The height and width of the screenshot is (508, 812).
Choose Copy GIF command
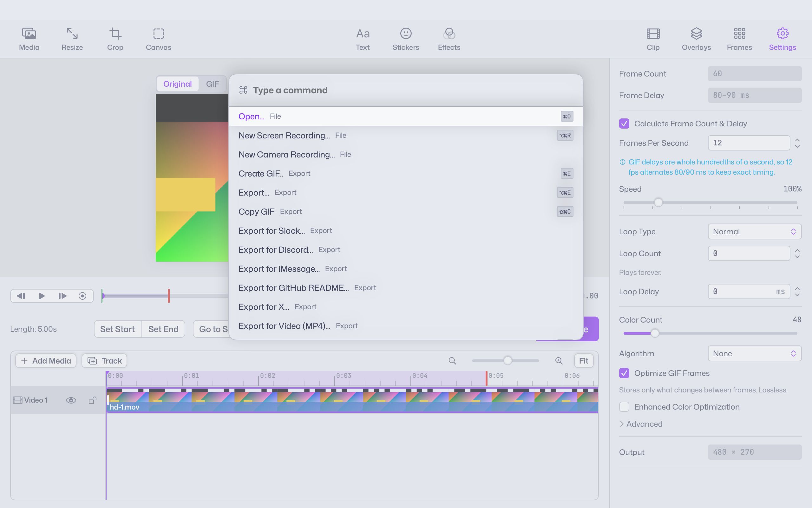click(x=406, y=212)
